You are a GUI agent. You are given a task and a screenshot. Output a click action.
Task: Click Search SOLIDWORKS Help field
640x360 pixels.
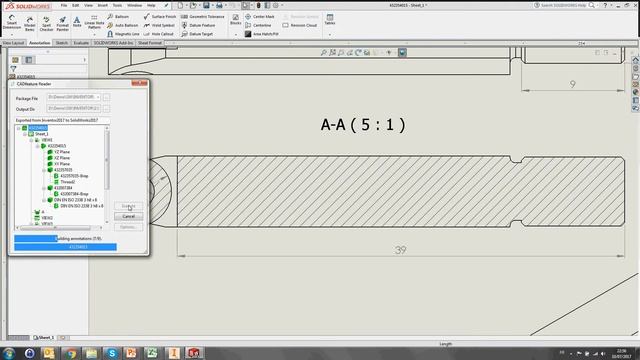click(563, 5)
